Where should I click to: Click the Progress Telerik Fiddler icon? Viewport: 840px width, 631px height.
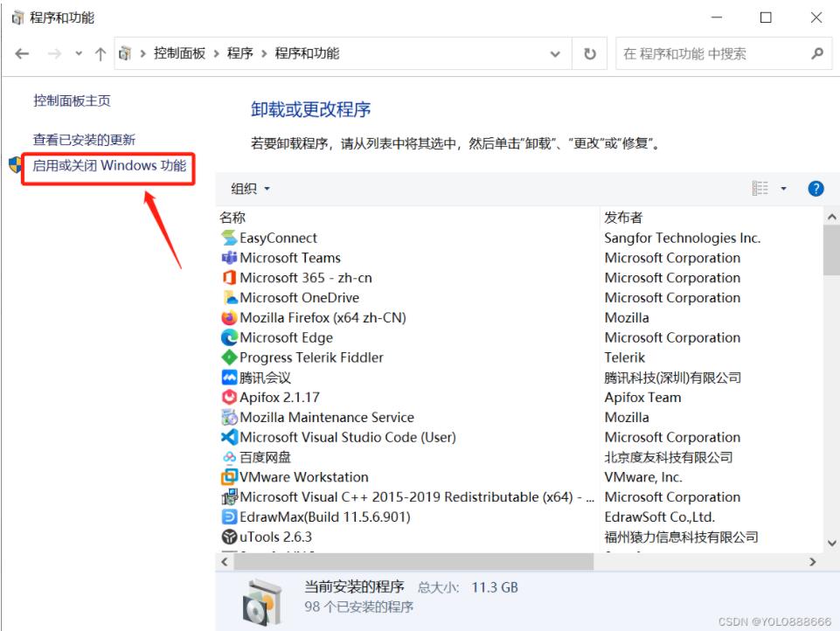coord(229,357)
